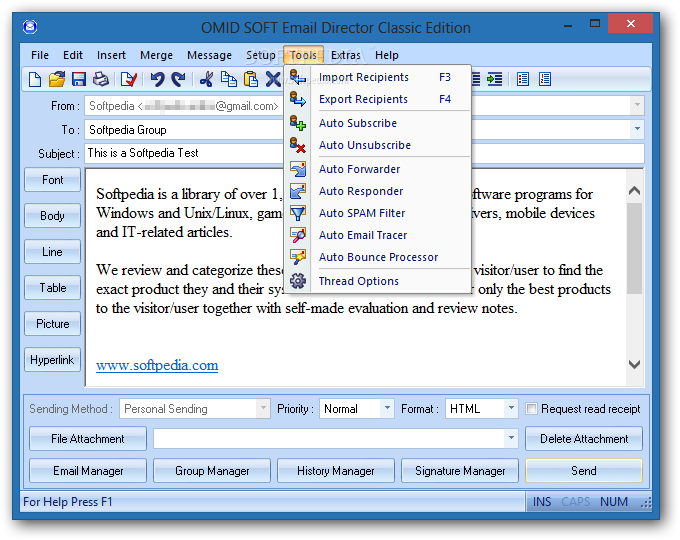Viewport: 680px width, 540px height.
Task: Click the Thread Options gear icon
Action: [x=298, y=281]
